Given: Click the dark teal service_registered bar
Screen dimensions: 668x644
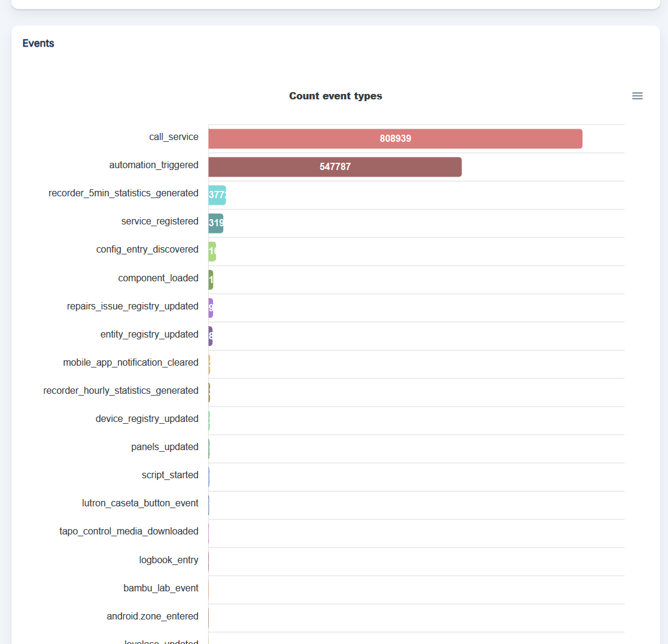Looking at the screenshot, I should pyautogui.click(x=215, y=223).
